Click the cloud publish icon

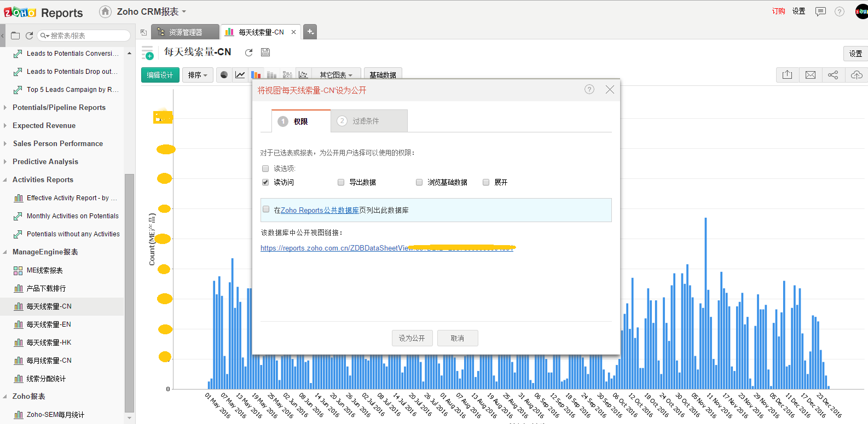pos(857,75)
